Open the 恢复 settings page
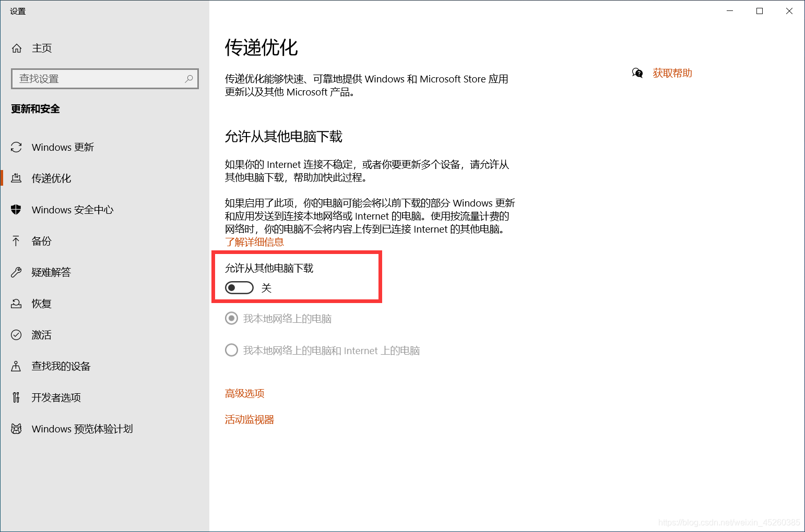 [x=104, y=304]
